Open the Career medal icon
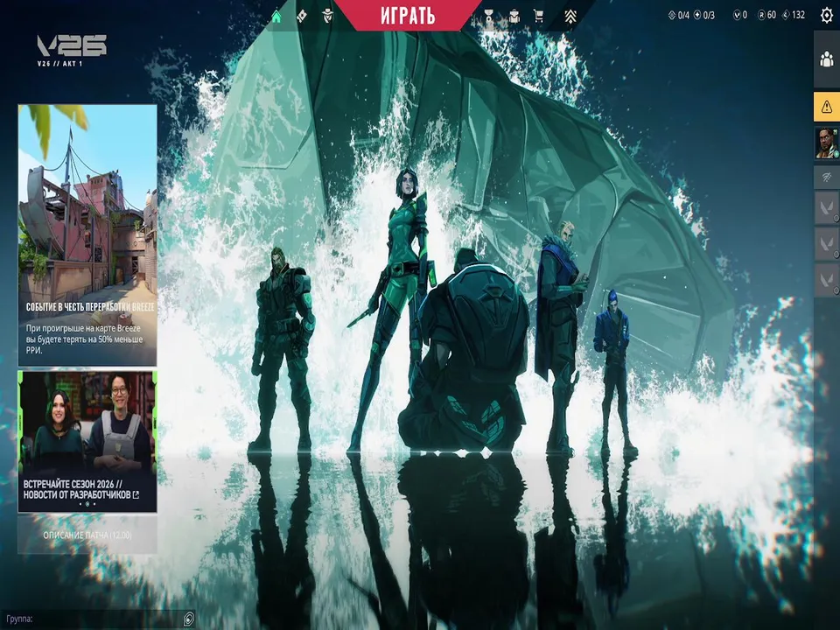 click(488, 17)
